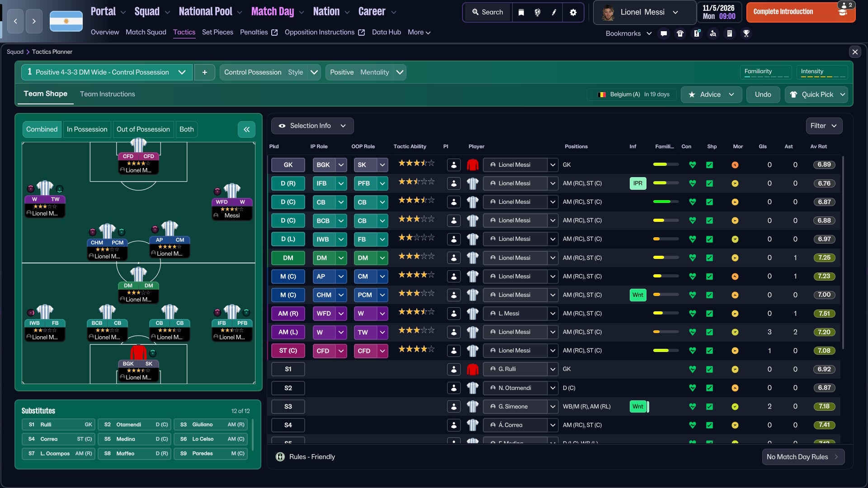868x488 pixels.
Task: Select the striker shirt on the pitch
Action: pyautogui.click(x=138, y=145)
